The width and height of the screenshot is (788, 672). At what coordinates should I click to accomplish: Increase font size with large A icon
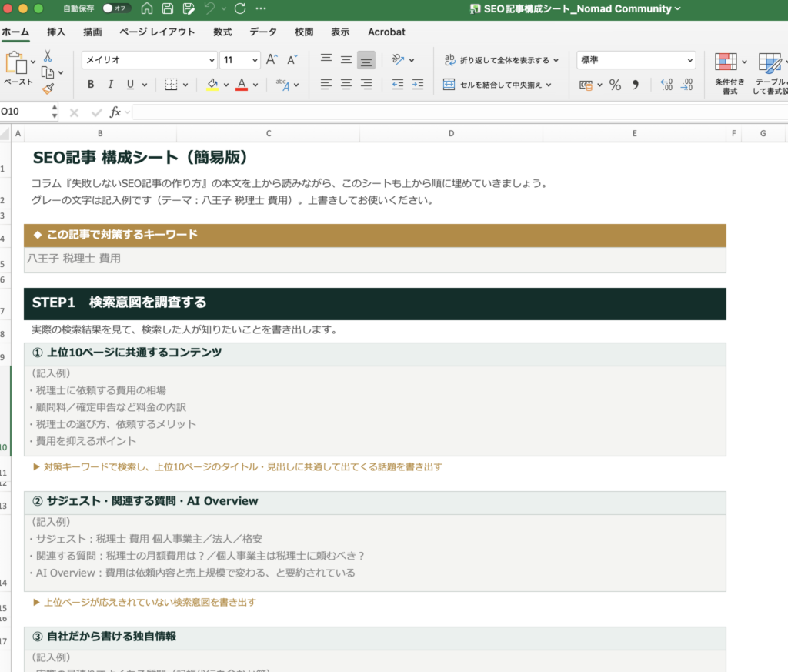272,60
